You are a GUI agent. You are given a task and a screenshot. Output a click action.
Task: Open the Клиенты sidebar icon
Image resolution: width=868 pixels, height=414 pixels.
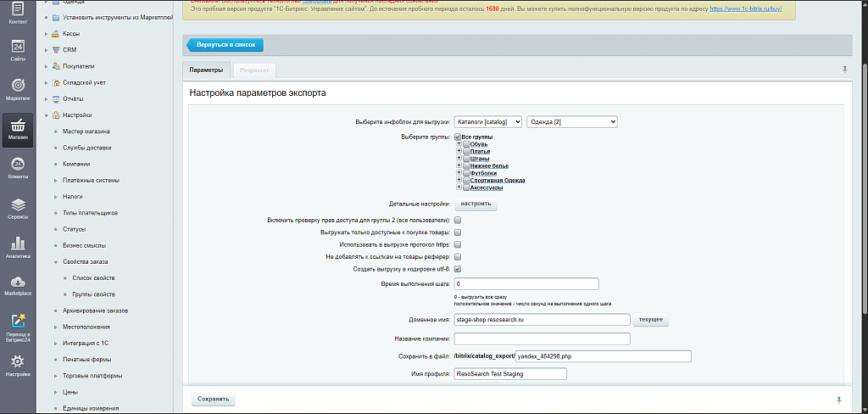point(18,168)
